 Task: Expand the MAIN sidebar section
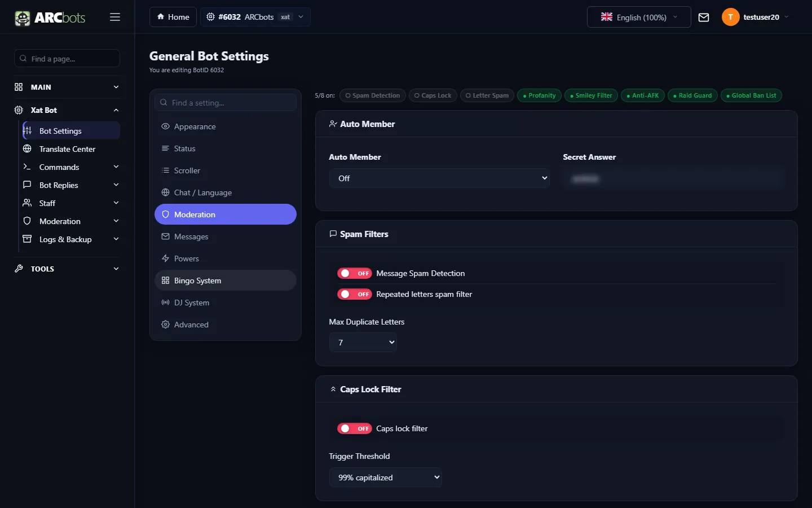click(x=67, y=87)
